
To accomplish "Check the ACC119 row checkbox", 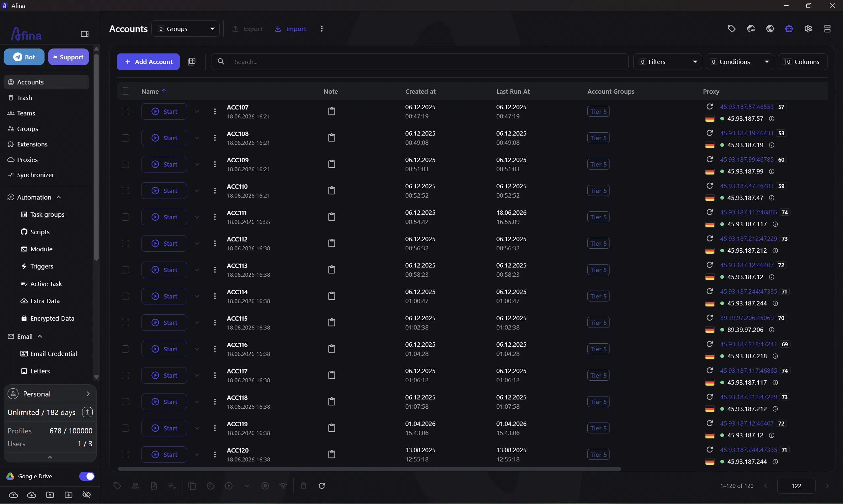I will pos(125,428).
